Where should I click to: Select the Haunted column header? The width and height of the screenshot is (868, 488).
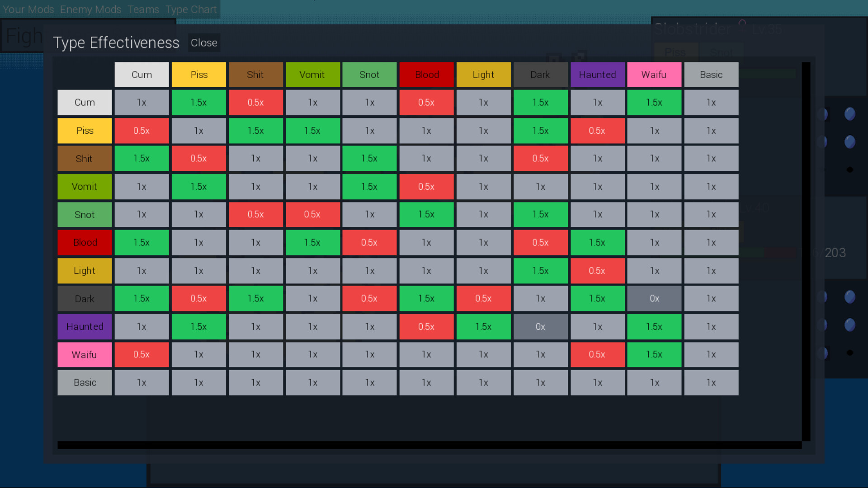[598, 75]
